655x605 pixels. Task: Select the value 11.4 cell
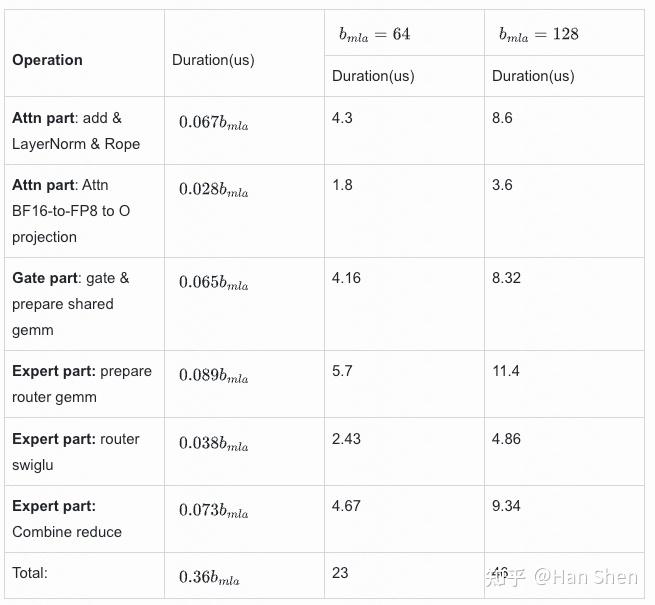[564, 384]
